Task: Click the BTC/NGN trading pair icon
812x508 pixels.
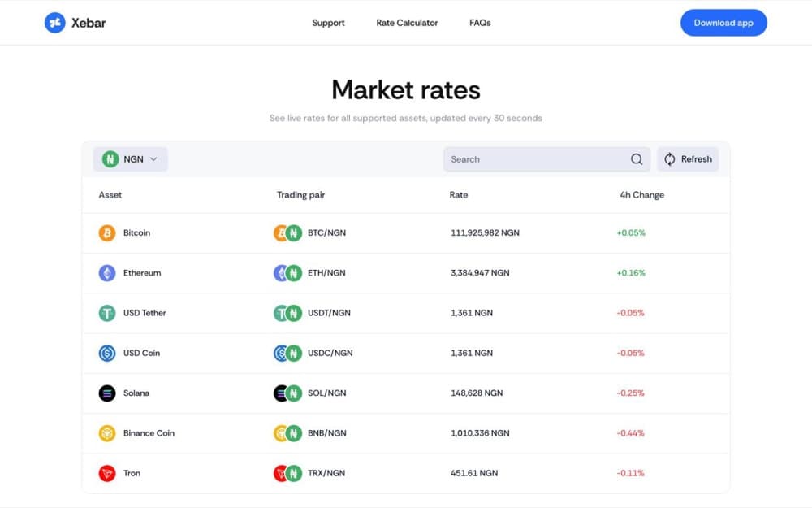Action: coord(288,232)
